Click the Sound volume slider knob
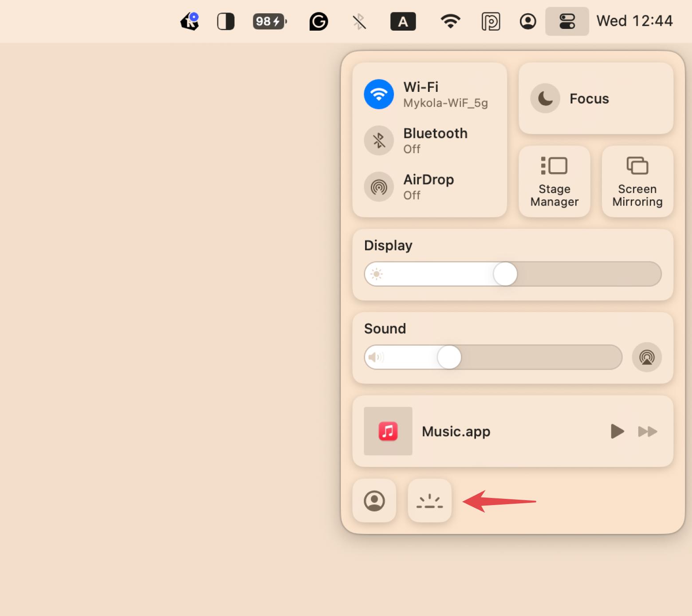 [449, 357]
